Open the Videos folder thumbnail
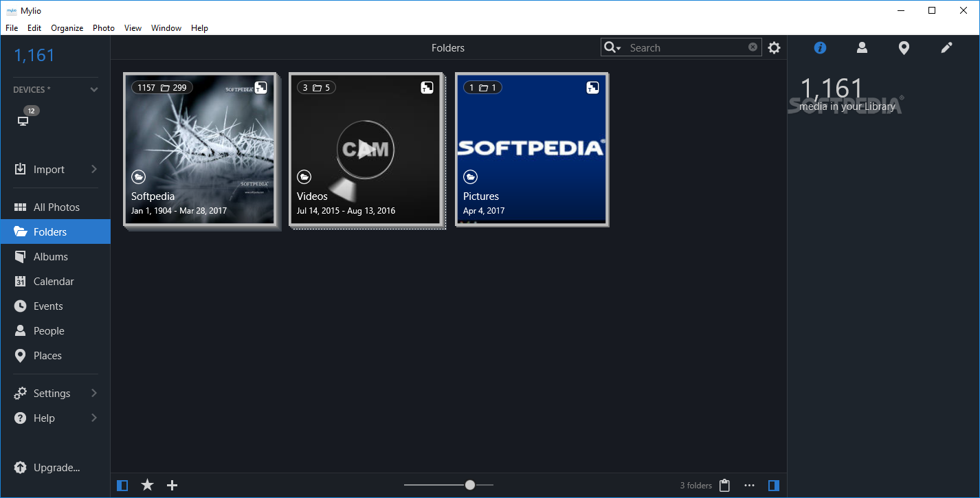 (365, 149)
